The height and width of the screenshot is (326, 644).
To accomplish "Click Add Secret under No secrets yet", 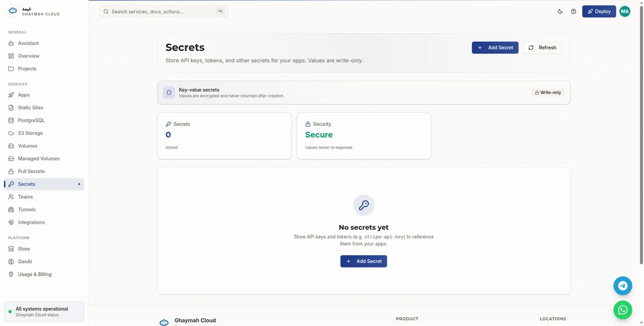I will click(364, 261).
